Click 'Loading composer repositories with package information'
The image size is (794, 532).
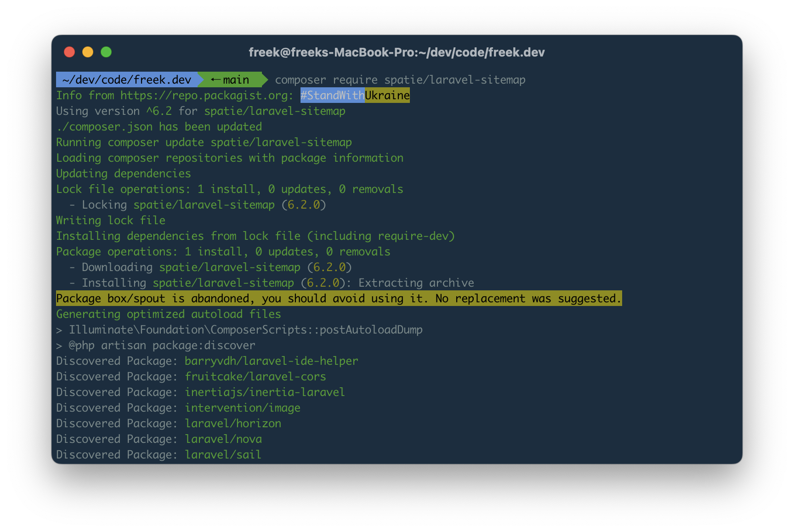pos(230,158)
